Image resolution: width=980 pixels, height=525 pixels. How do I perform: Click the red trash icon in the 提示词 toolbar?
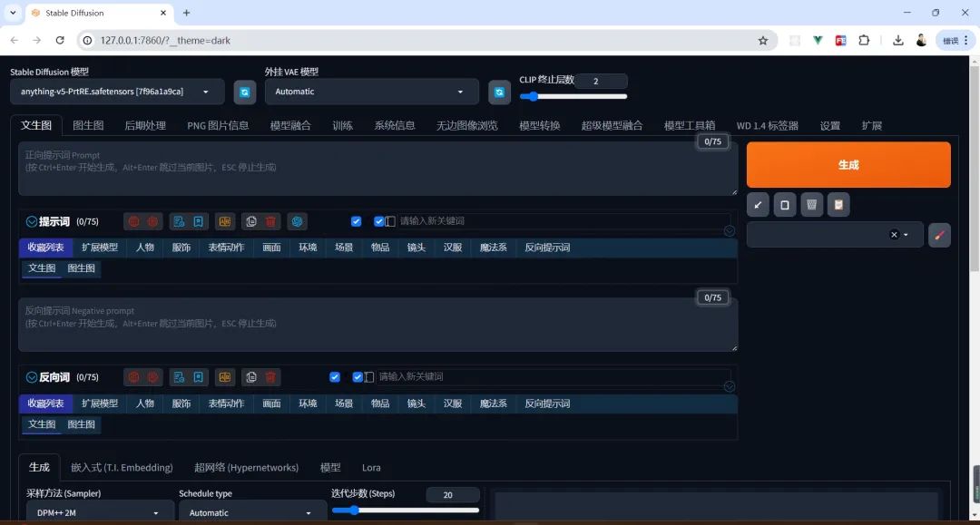[270, 221]
